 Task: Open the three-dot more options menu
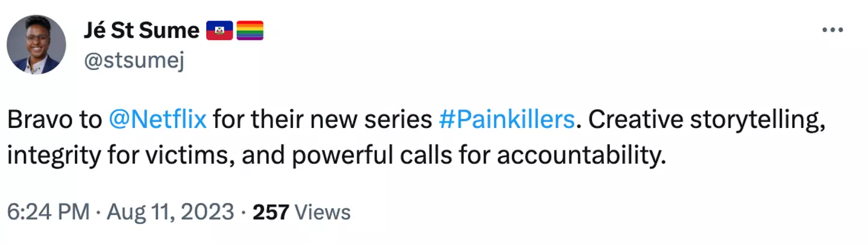(832, 31)
